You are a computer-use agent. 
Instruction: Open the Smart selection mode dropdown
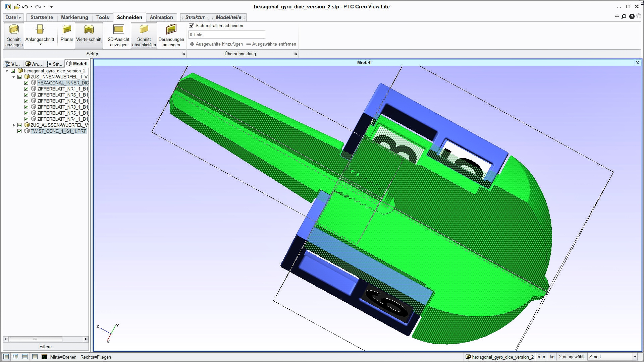pos(635,357)
